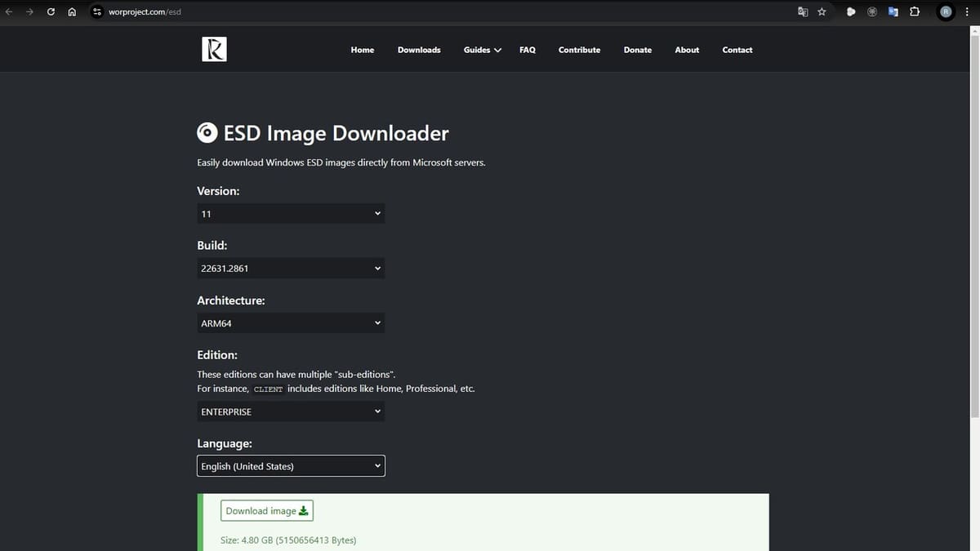View site information icon in address bar
980x551 pixels.
click(97, 11)
